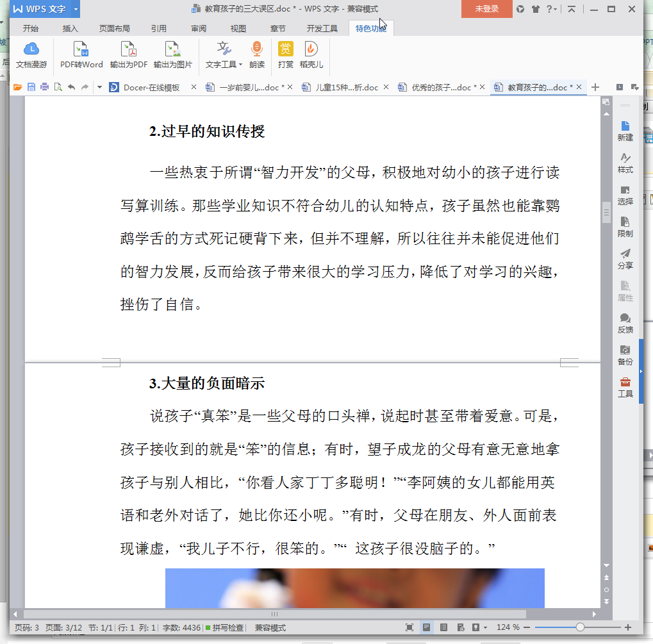653x644 pixels.
Task: Open the 插入 ribbon tab
Action: [x=70, y=28]
